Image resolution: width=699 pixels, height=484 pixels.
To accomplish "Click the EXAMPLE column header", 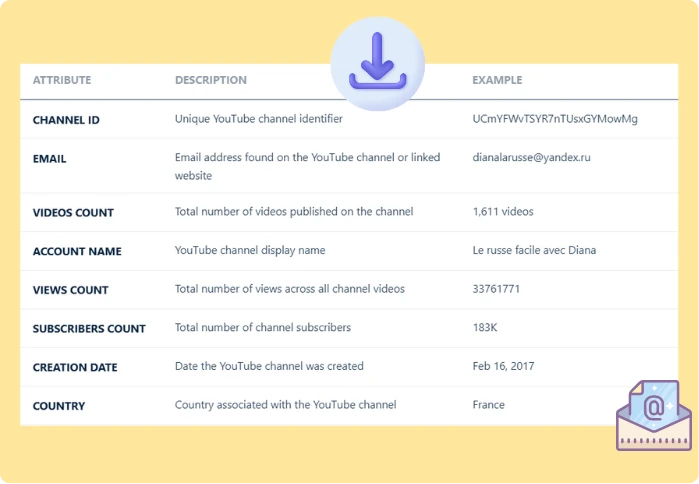I will tap(497, 80).
